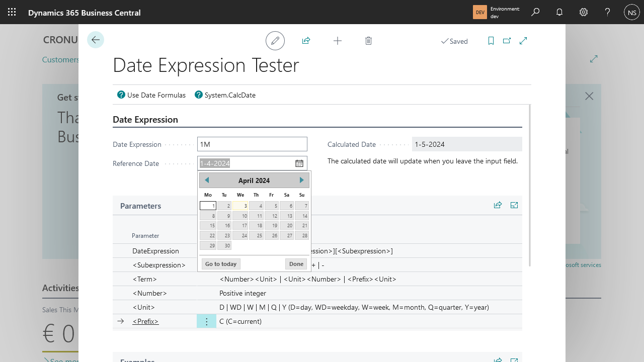Click the Dynamics 365 Business Central title
The height and width of the screenshot is (362, 644).
[x=85, y=13]
